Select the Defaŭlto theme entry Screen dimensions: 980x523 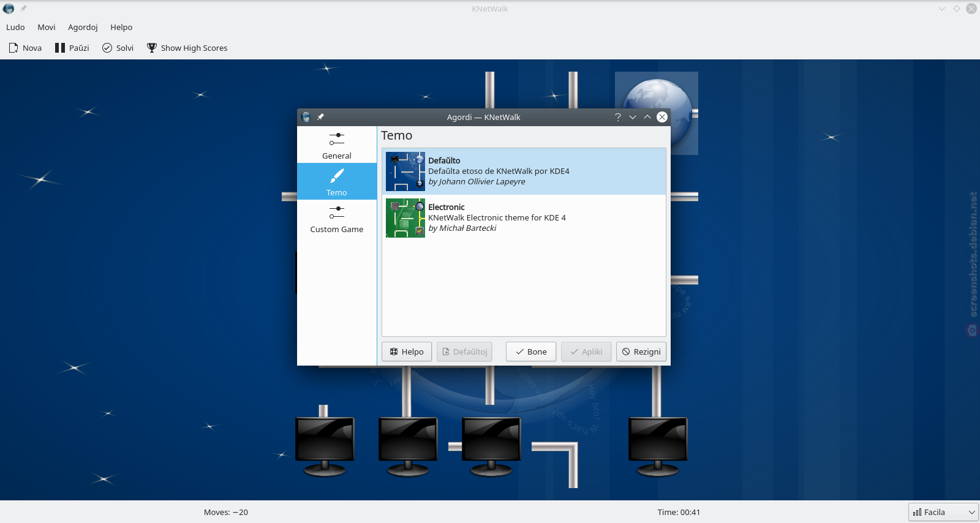tap(524, 171)
